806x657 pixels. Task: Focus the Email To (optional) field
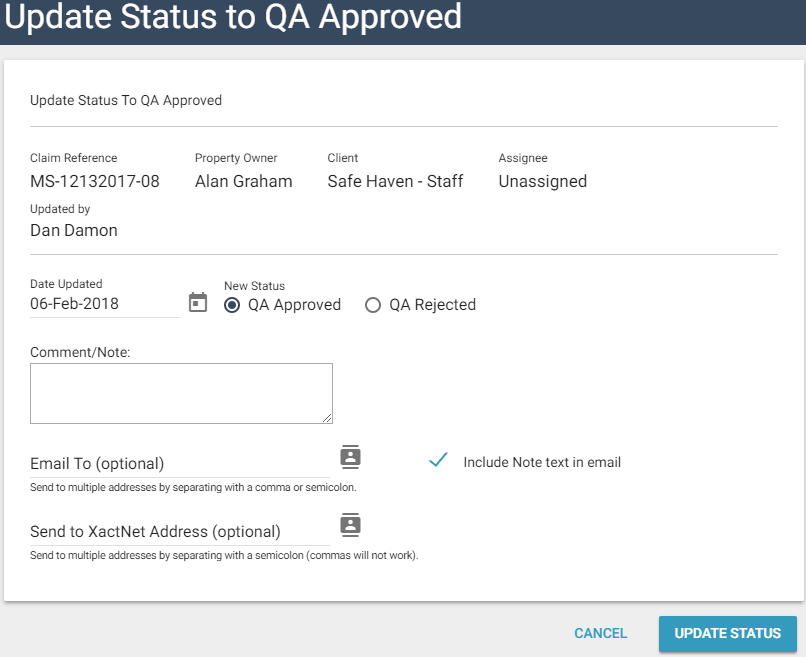pos(180,464)
